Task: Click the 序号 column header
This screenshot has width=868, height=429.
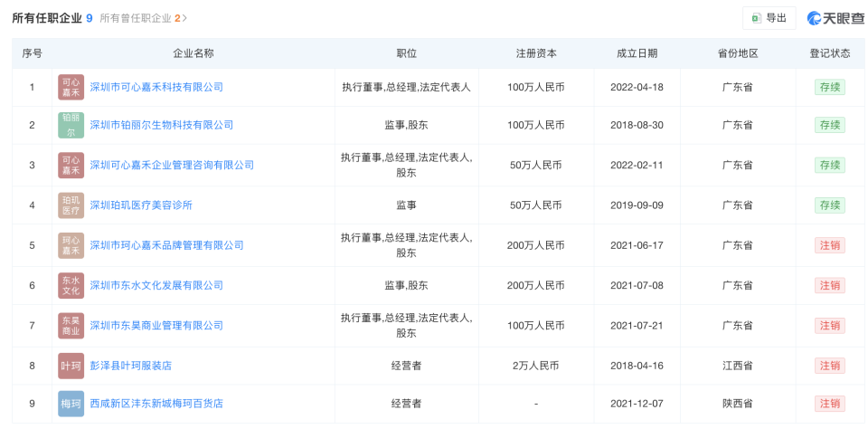Action: pos(33,53)
